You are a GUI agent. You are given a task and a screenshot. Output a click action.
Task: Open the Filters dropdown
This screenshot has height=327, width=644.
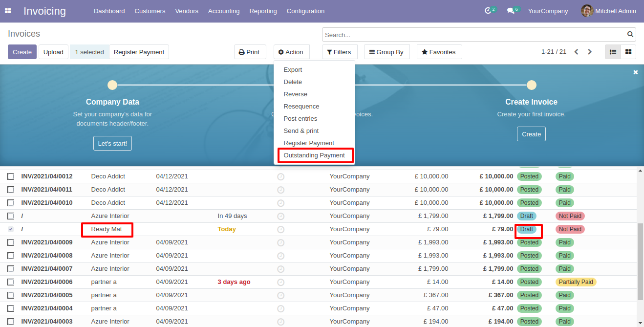(340, 52)
